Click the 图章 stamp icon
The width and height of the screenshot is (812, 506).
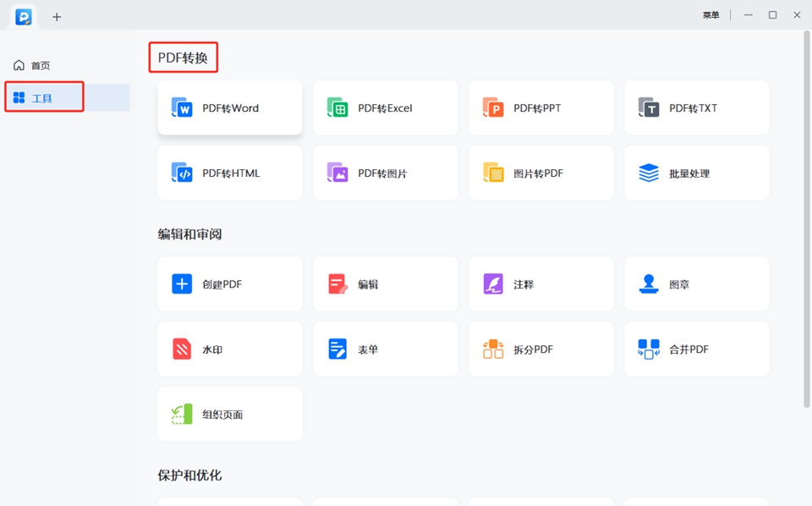(649, 283)
